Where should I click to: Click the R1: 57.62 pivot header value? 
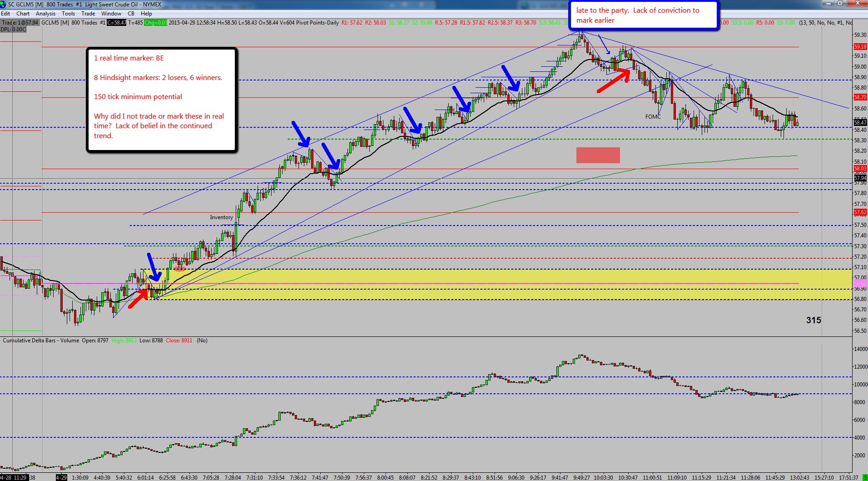pos(352,23)
